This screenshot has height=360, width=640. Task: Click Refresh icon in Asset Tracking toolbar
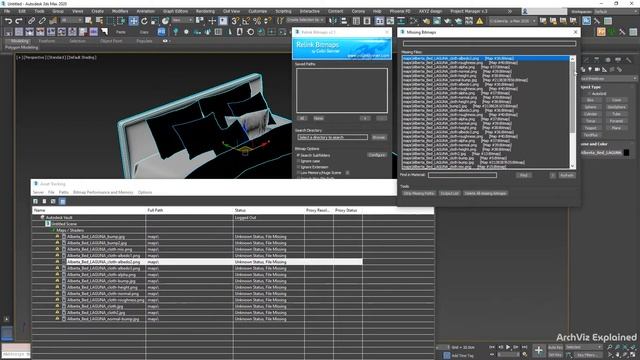pyautogui.click(x=36, y=201)
